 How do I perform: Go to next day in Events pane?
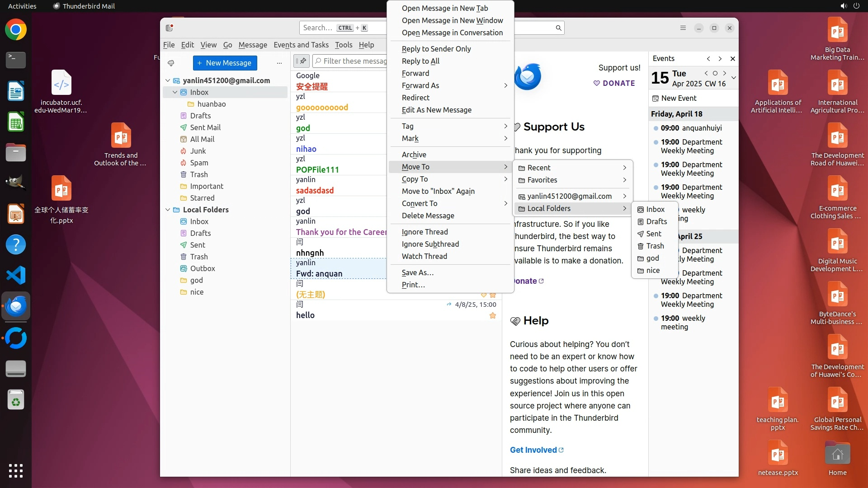[x=725, y=73]
